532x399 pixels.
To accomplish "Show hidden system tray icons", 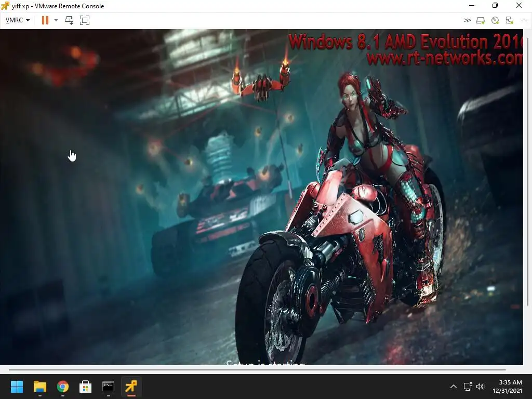I will 453,387.
